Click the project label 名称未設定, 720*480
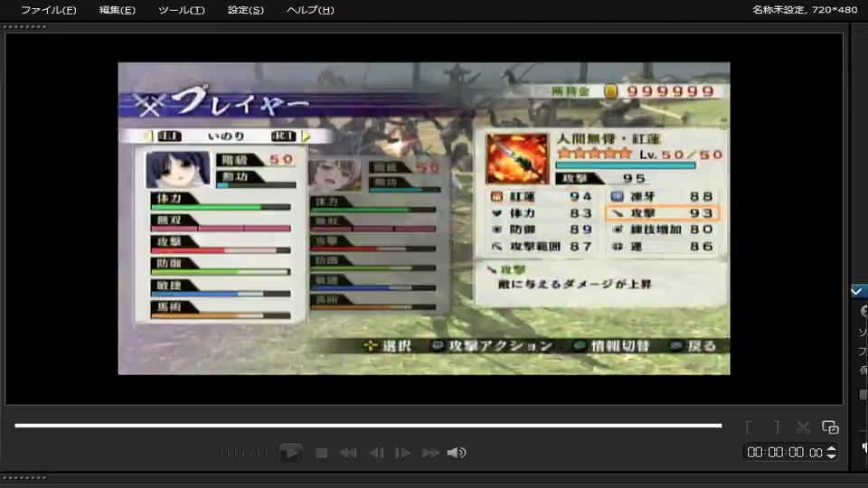Image resolution: width=868 pixels, height=488 pixels. click(x=805, y=9)
